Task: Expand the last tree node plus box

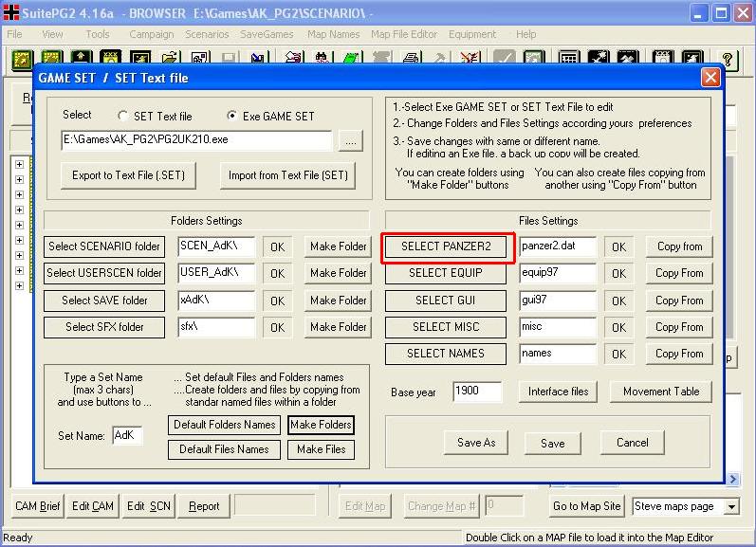Action: [19, 285]
